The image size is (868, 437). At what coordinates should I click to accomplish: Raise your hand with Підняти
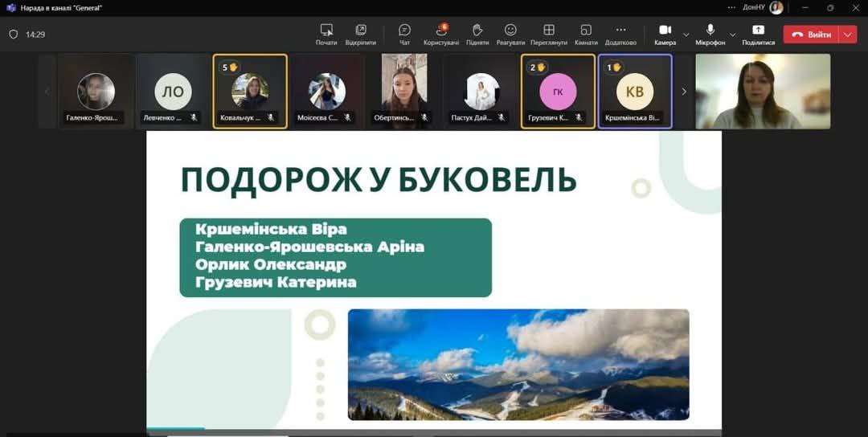[x=477, y=35]
